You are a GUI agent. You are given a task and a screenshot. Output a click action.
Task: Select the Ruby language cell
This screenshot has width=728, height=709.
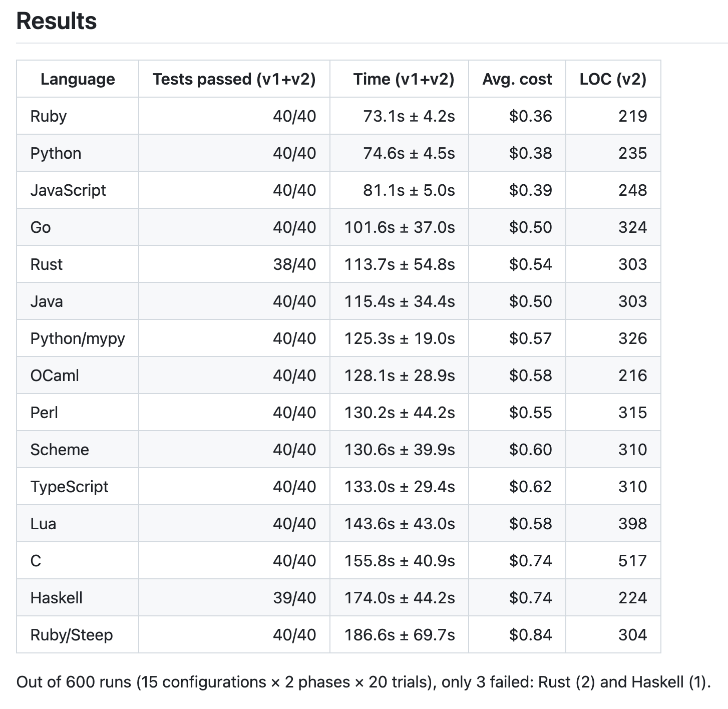point(78,116)
